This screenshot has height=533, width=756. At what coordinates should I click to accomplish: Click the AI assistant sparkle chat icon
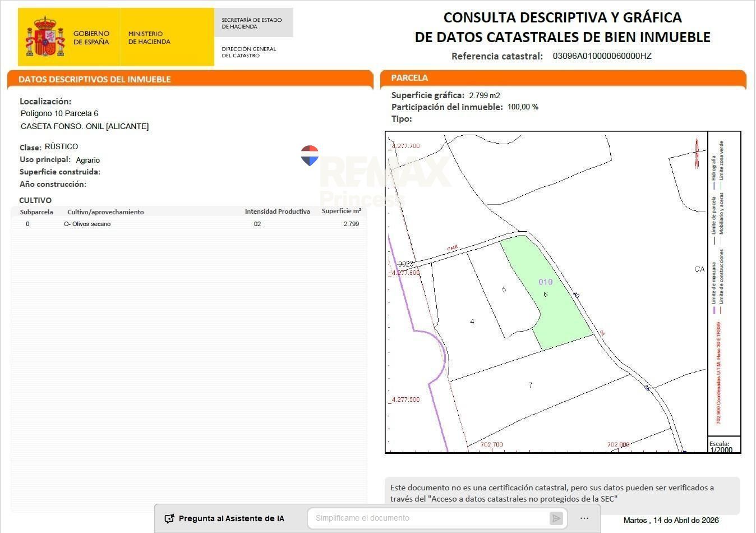point(169,518)
